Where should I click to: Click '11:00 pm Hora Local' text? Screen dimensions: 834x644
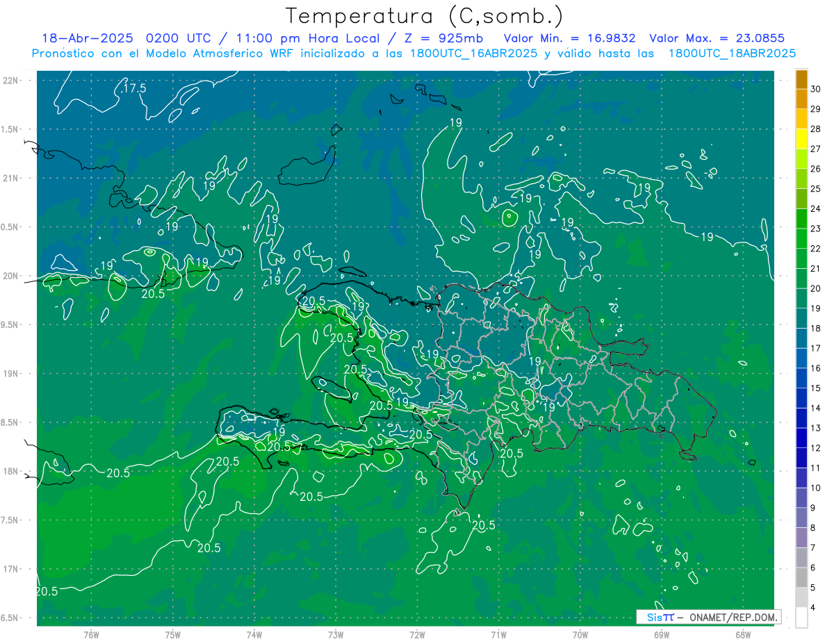[309, 39]
